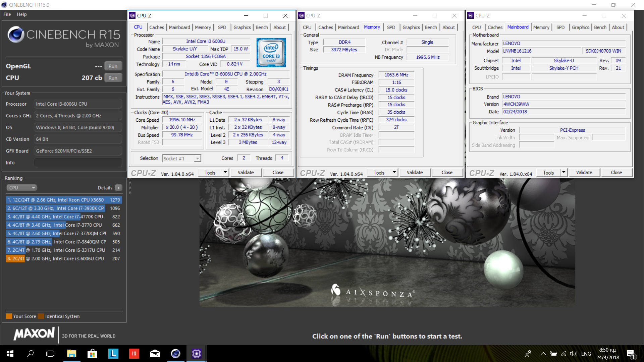Viewport: 644px width, 362px height.
Task: Open People icon in system tray
Action: tap(528, 354)
